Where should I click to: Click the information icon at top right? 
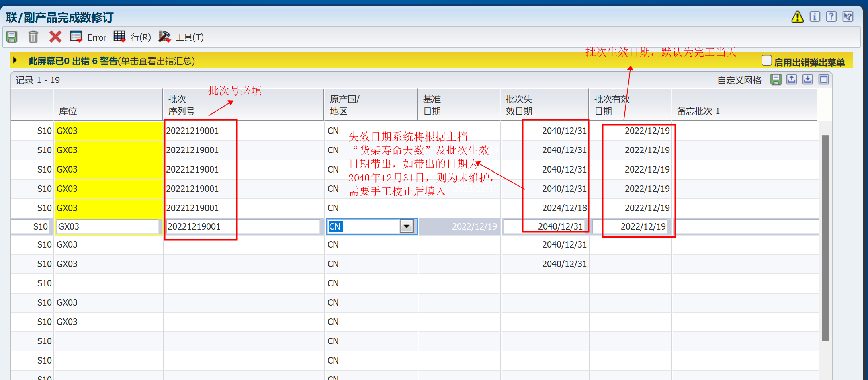(x=815, y=16)
